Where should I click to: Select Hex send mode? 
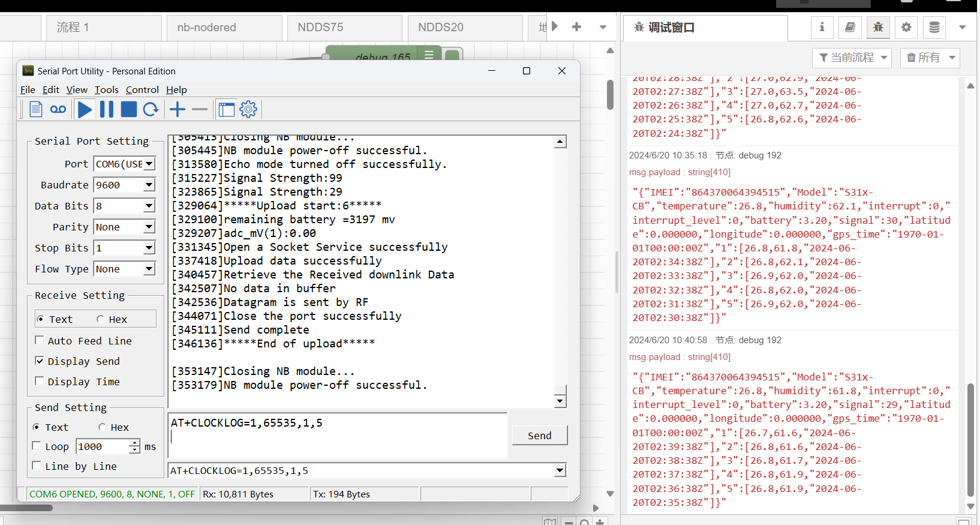(102, 427)
